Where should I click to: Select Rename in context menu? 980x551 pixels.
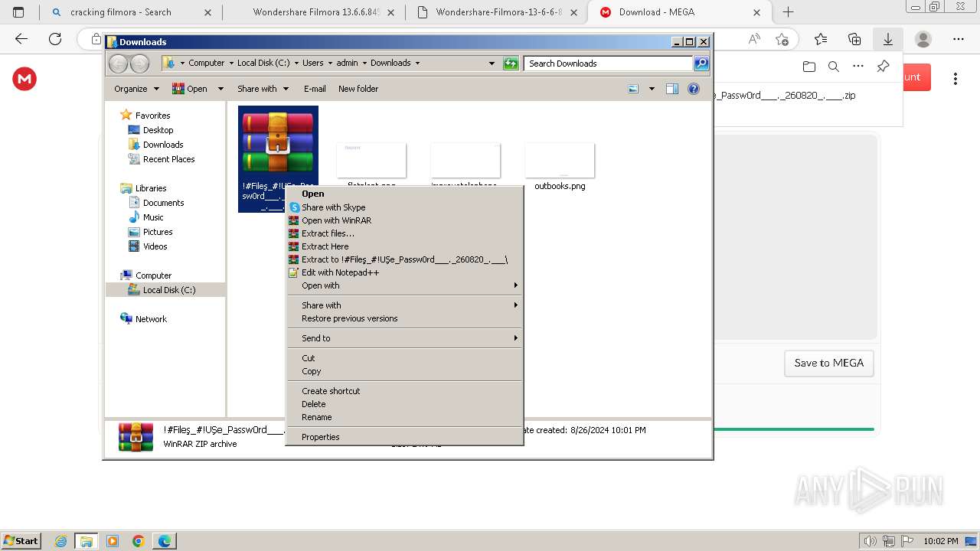point(316,417)
